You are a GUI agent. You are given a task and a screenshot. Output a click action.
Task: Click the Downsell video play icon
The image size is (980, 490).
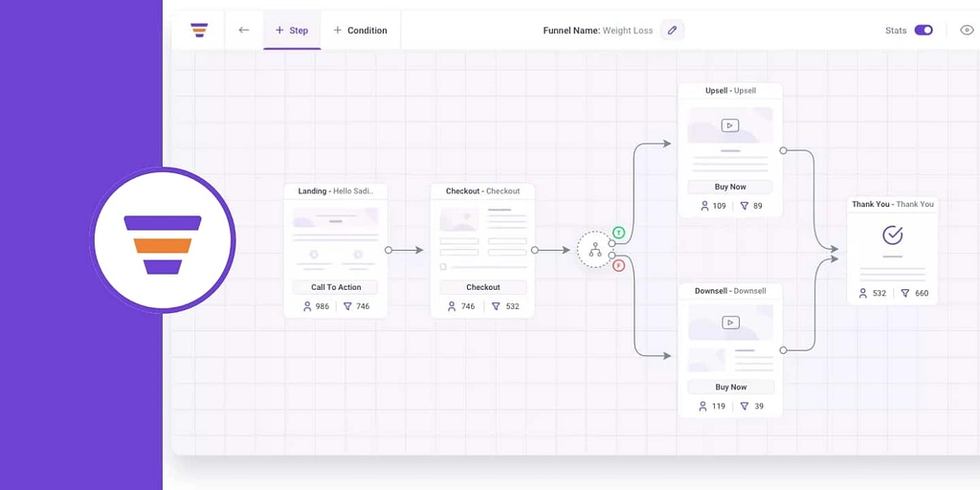coord(730,323)
